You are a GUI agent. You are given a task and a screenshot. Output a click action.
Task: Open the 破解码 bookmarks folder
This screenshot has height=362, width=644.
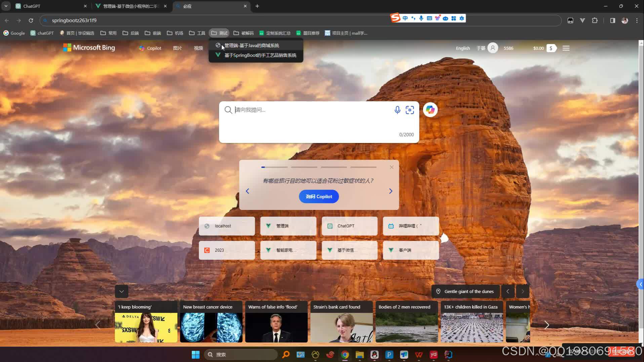244,33
